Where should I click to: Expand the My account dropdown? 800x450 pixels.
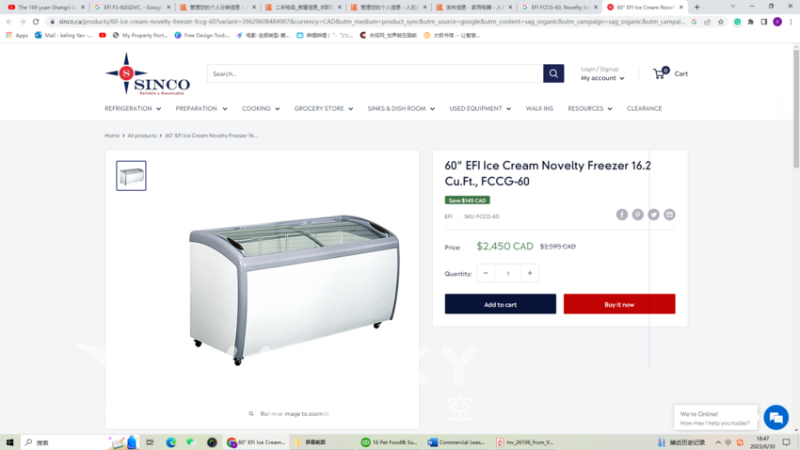tap(602, 78)
